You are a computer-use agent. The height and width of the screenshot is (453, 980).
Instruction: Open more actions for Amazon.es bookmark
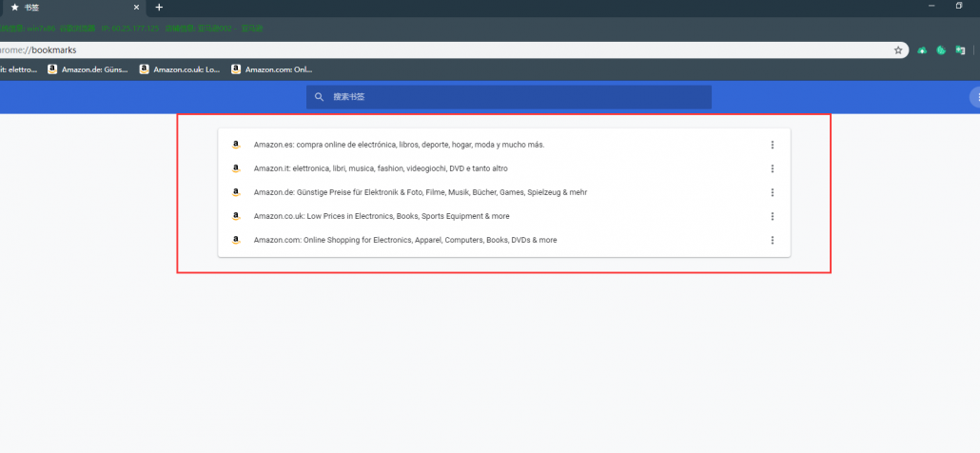pos(773,145)
